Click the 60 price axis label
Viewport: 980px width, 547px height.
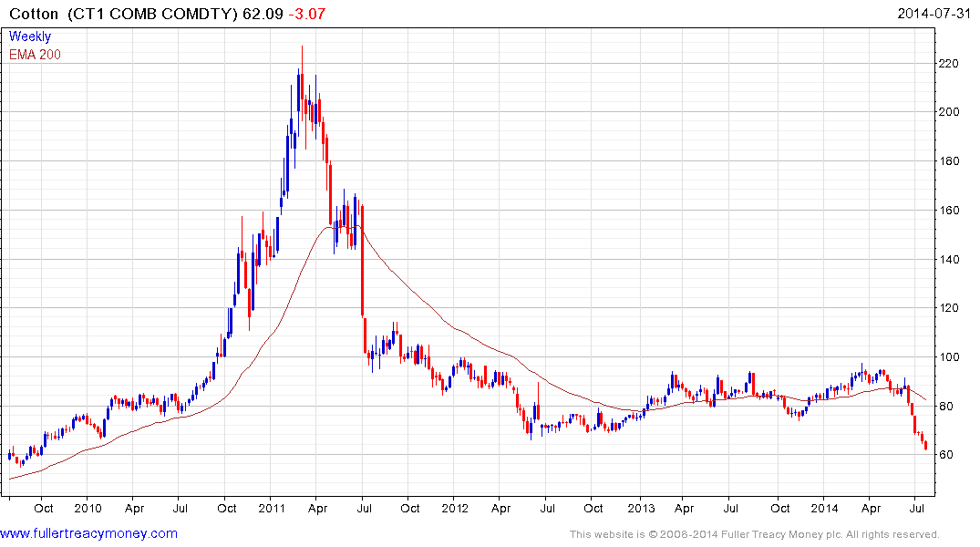pos(946,455)
